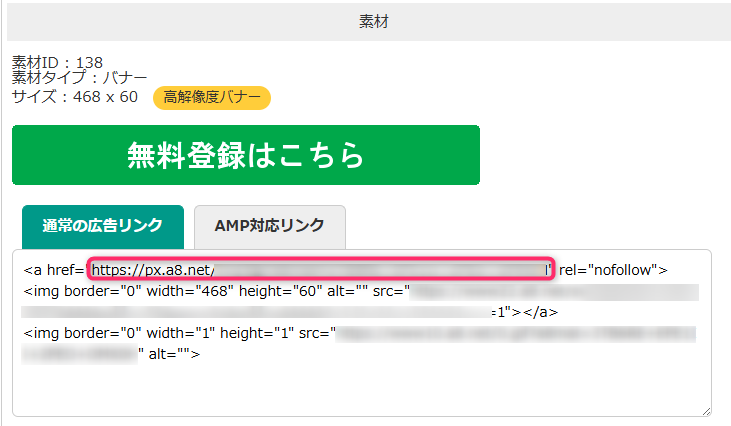Click the サイズ：468 x 60 text

click(x=75, y=97)
